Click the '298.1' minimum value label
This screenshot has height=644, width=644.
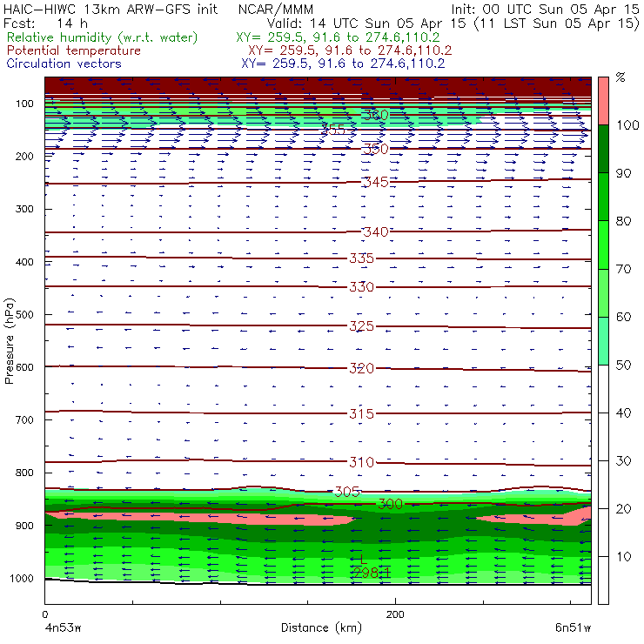coord(372,573)
